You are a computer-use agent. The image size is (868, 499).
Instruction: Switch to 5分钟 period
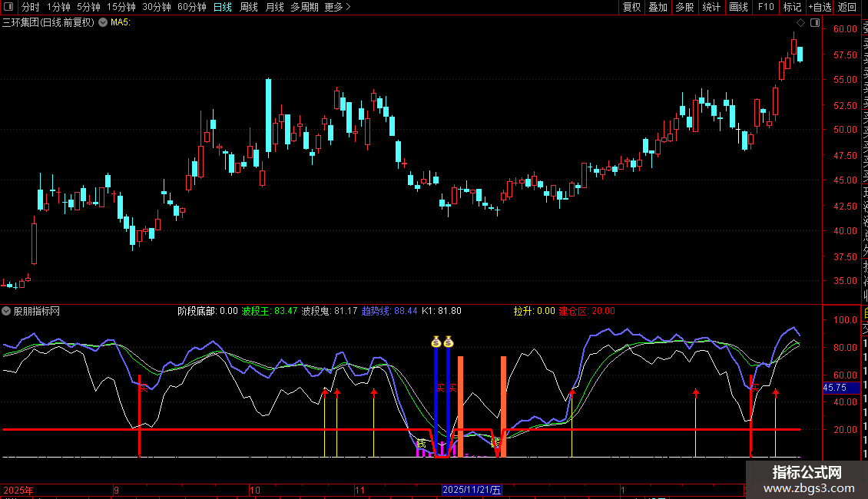click(88, 7)
